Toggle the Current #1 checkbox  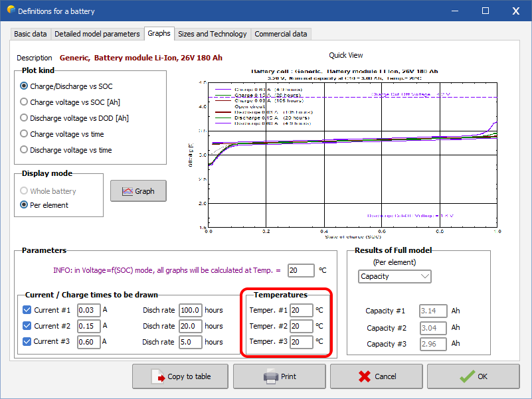27,310
